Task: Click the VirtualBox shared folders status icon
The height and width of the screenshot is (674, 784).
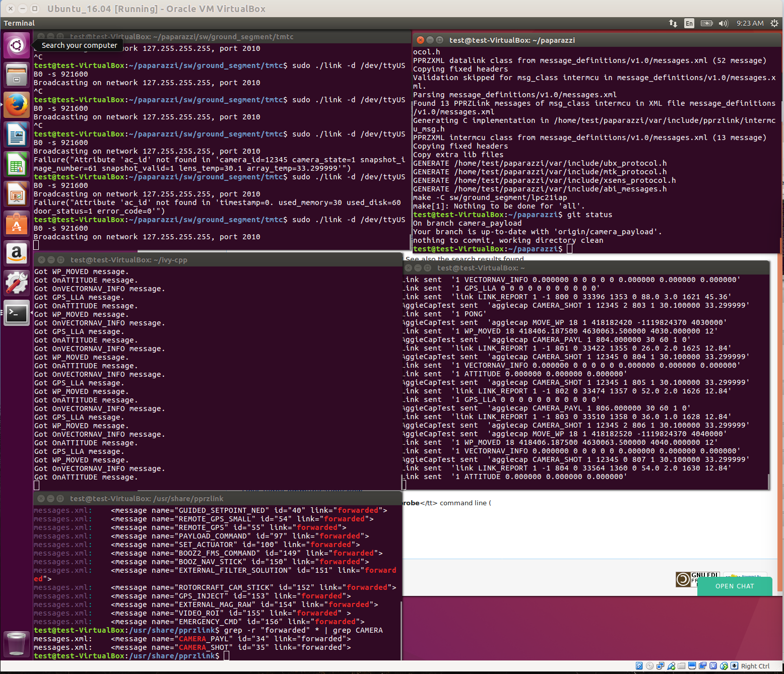Action: (682, 666)
